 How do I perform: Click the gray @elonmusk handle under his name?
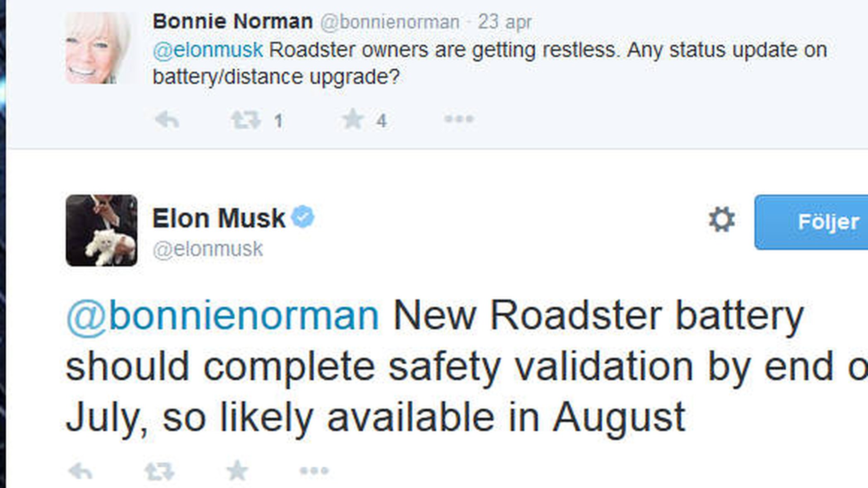pos(208,249)
